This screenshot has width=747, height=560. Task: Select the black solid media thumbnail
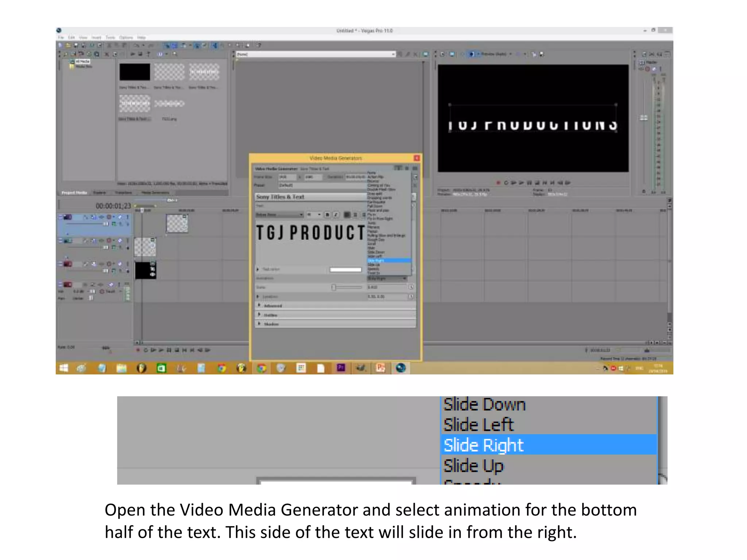(x=135, y=72)
